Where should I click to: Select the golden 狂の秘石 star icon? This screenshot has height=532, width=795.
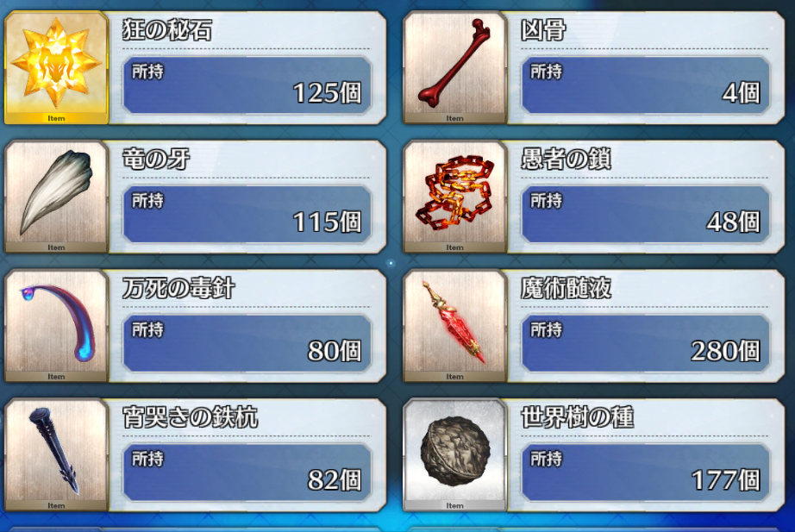[56, 67]
